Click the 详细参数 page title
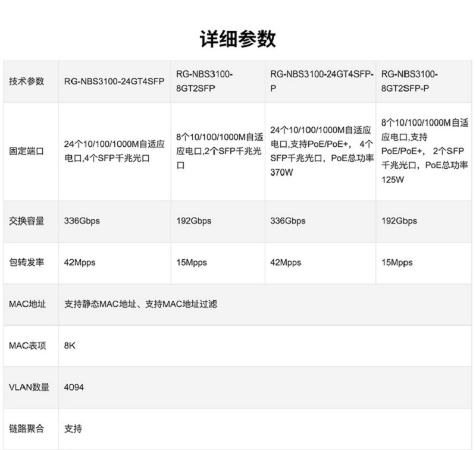The height and width of the screenshot is (450, 476). click(237, 39)
